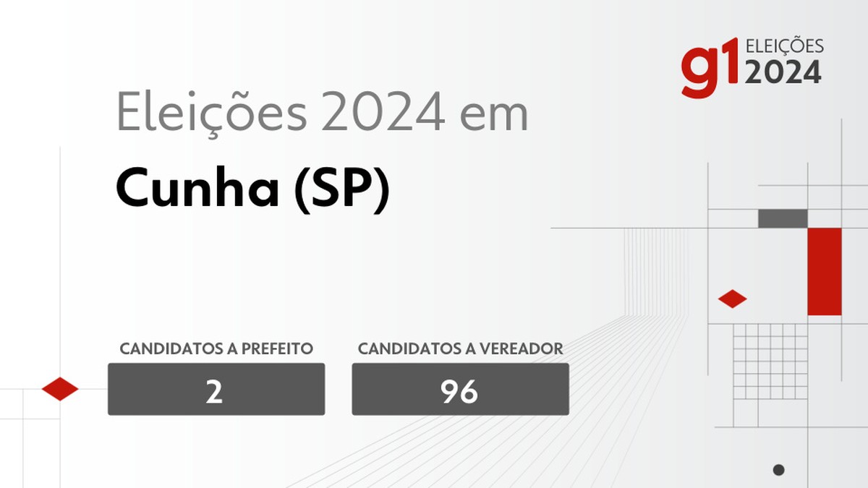This screenshot has height=488, width=868.
Task: Click the CANDIDATOS A VEREADOR label
Action: click(460, 348)
